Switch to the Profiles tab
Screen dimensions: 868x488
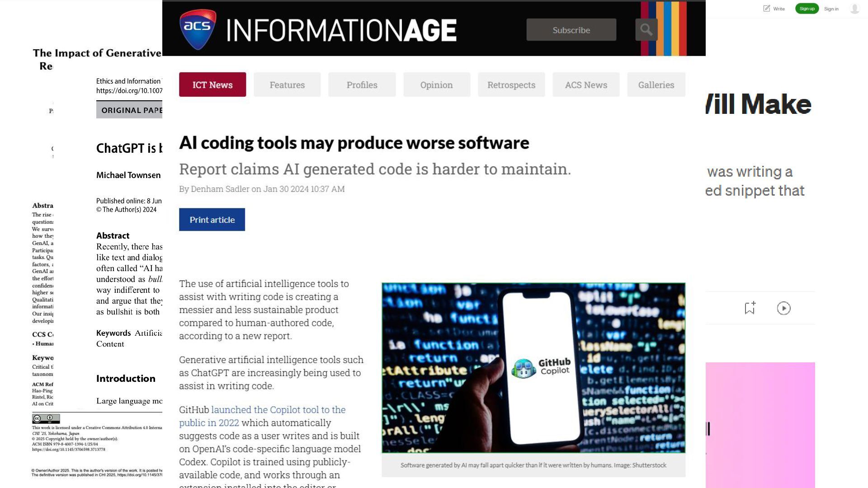(362, 84)
